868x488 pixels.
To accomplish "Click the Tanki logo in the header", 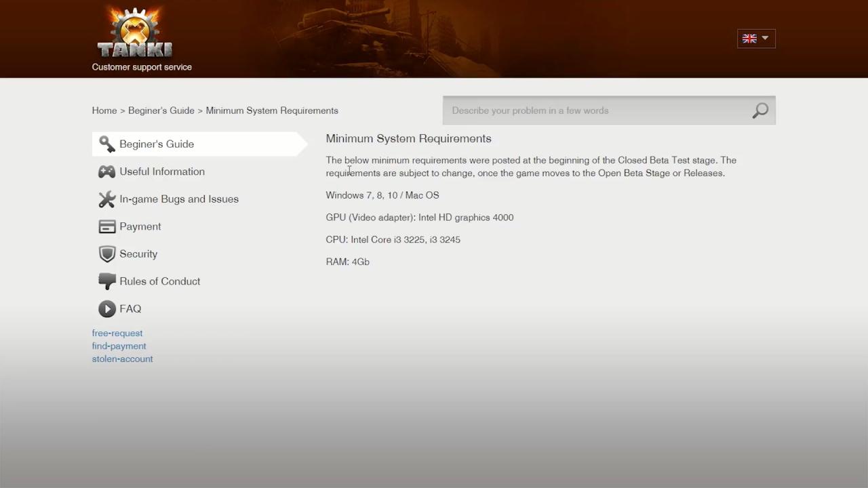I will tap(135, 34).
